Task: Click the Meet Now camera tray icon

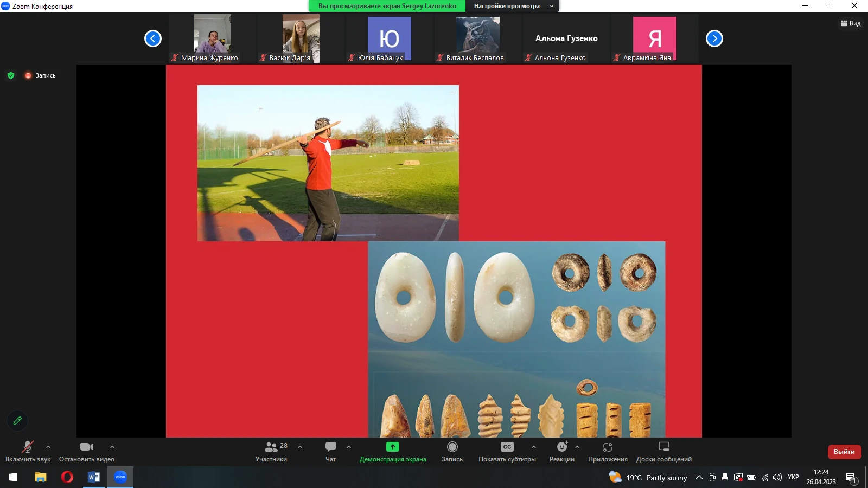Action: [x=712, y=477]
